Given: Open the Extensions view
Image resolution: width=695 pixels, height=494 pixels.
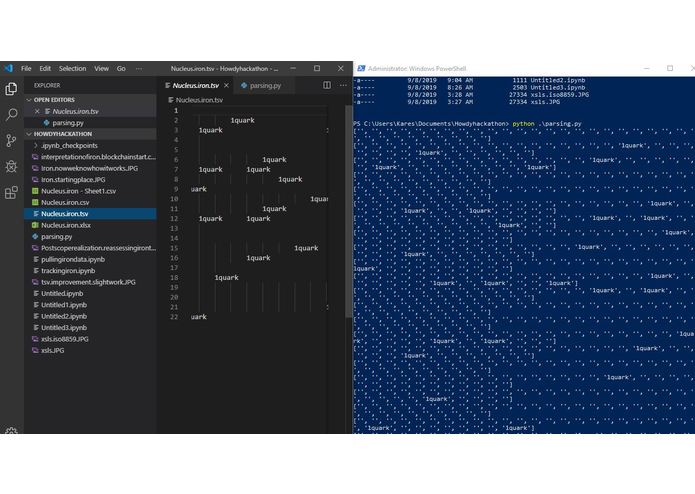Looking at the screenshot, I should [11, 193].
